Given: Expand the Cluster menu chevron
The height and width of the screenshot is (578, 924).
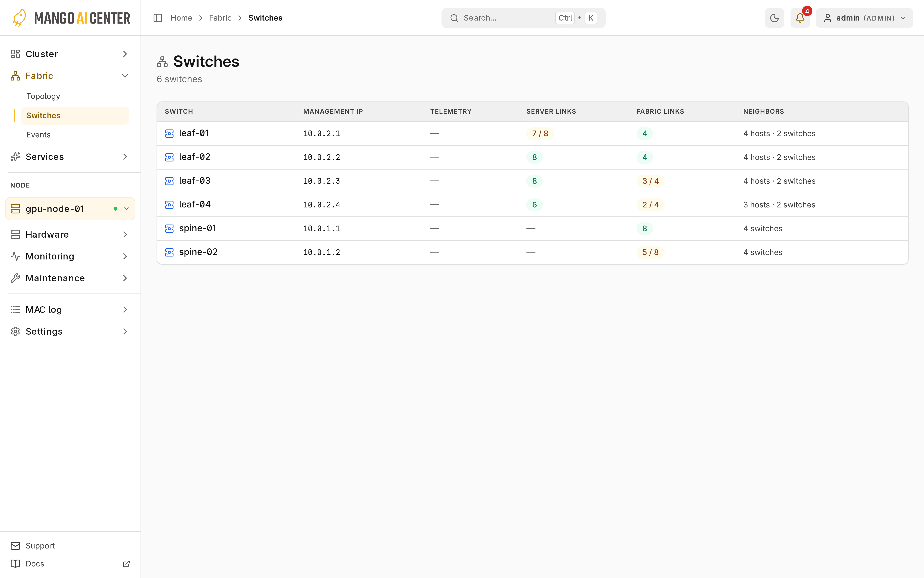Looking at the screenshot, I should 125,54.
